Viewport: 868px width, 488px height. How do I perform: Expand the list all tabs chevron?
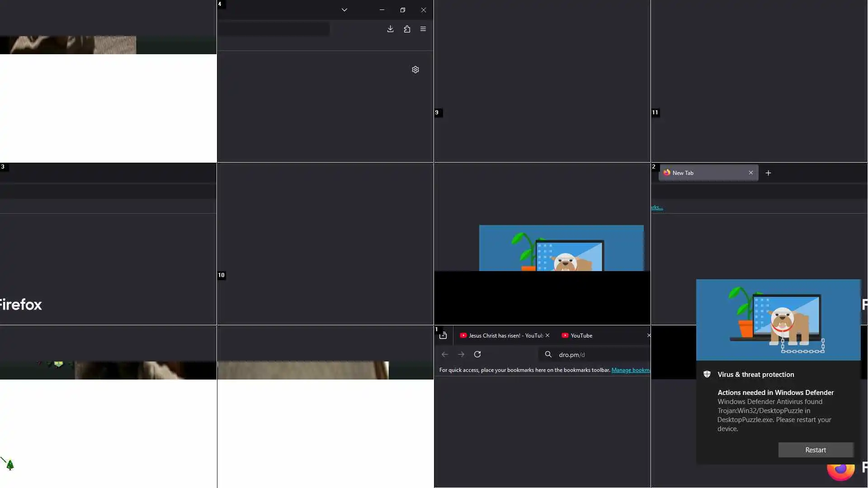(344, 10)
